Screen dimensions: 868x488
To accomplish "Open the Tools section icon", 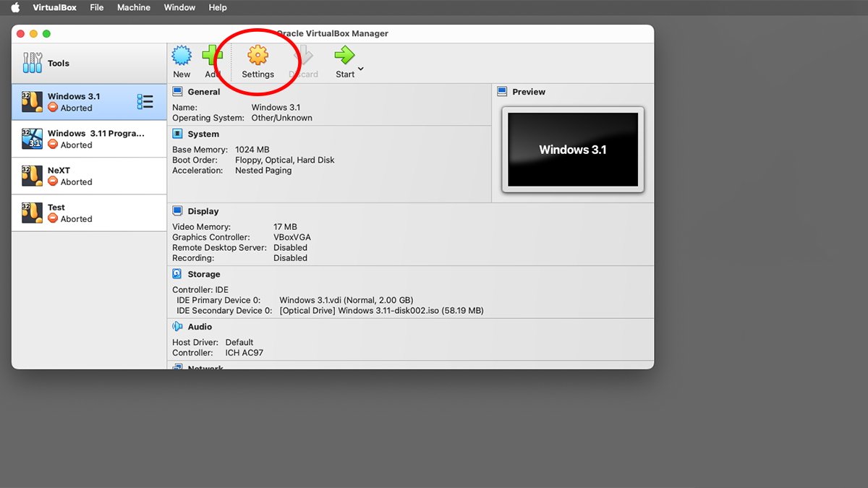I will pos(32,63).
